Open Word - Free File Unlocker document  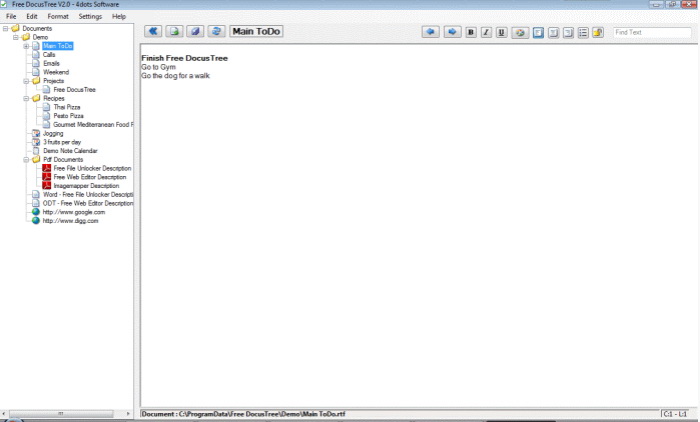[88, 194]
